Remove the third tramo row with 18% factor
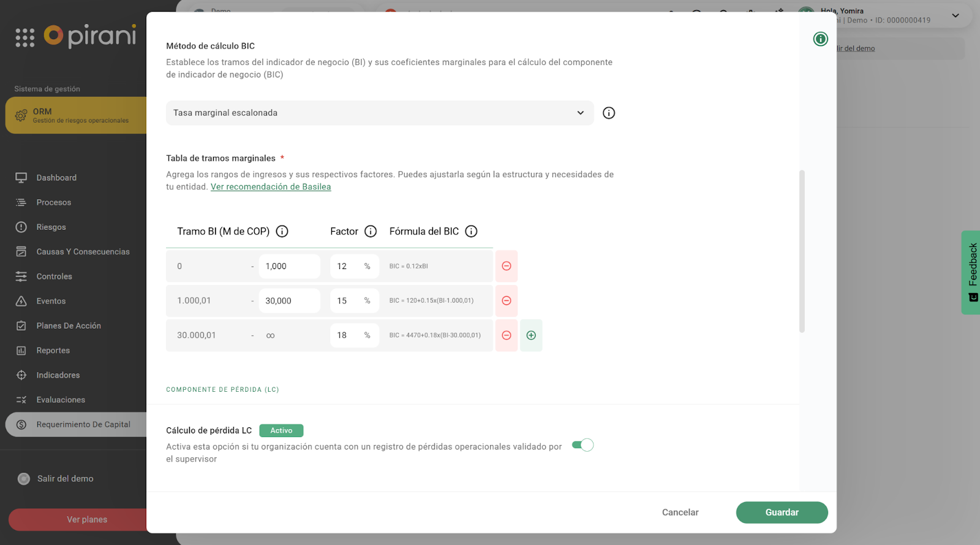980x545 pixels. click(x=507, y=335)
